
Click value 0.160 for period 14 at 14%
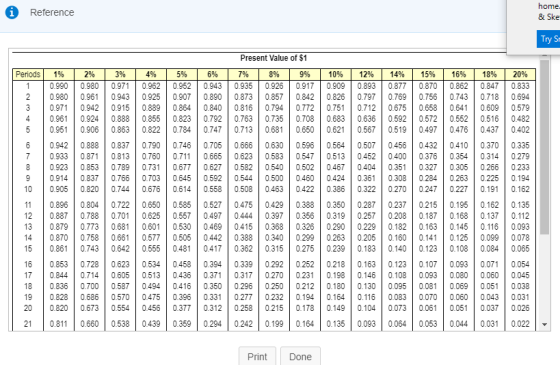click(x=397, y=238)
